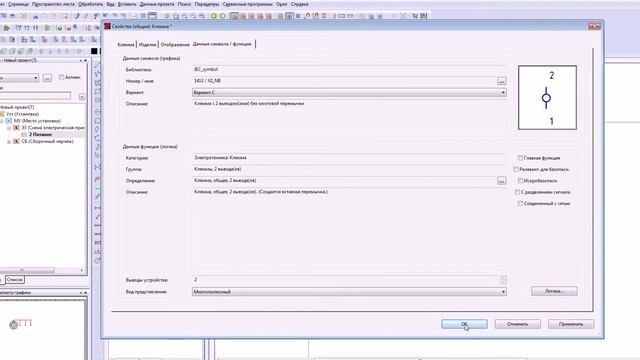640x360 pixels.
Task: Click the cart toolbar icon
Action: click(415, 16)
